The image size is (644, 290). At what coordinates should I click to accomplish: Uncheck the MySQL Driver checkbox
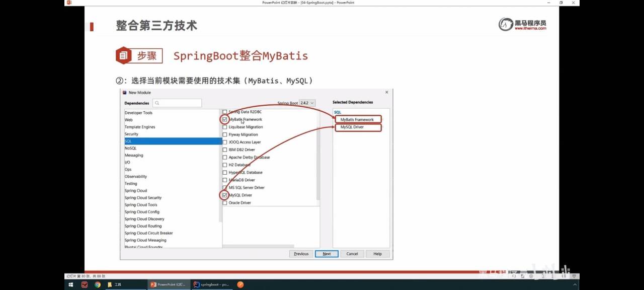click(225, 195)
